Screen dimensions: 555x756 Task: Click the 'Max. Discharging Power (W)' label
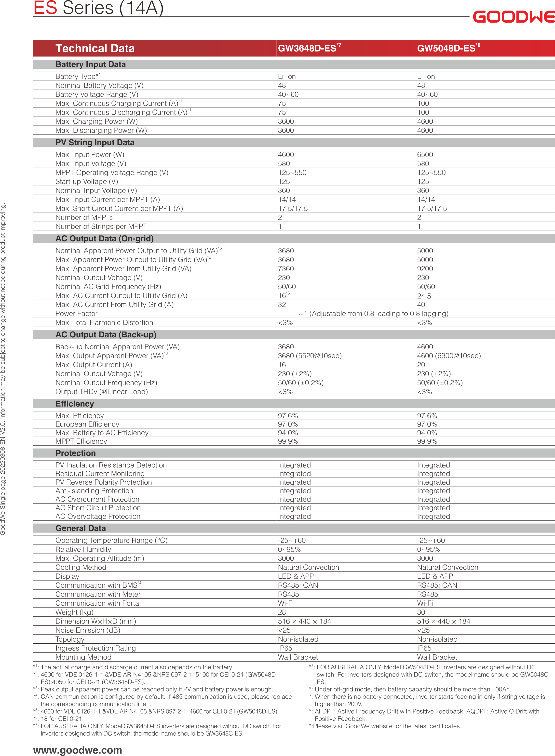[101, 130]
